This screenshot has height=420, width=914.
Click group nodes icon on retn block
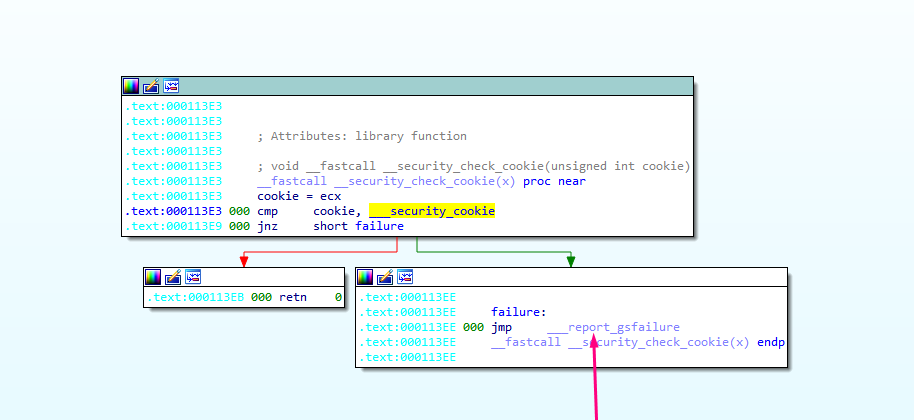point(193,277)
